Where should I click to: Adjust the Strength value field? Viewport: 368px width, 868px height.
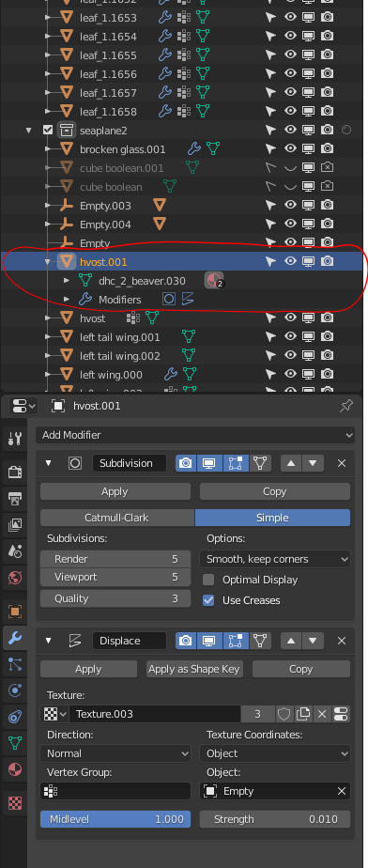[x=274, y=819]
